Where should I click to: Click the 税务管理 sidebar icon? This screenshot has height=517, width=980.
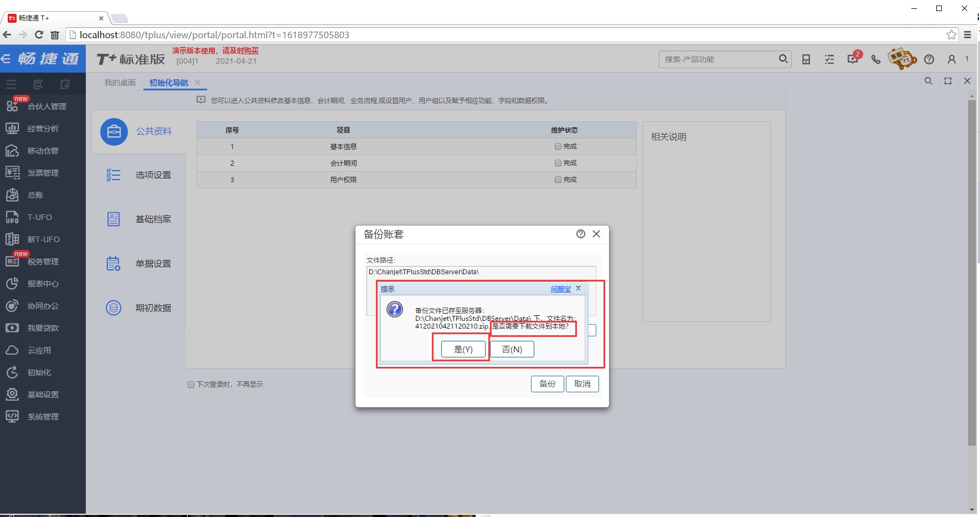12,262
